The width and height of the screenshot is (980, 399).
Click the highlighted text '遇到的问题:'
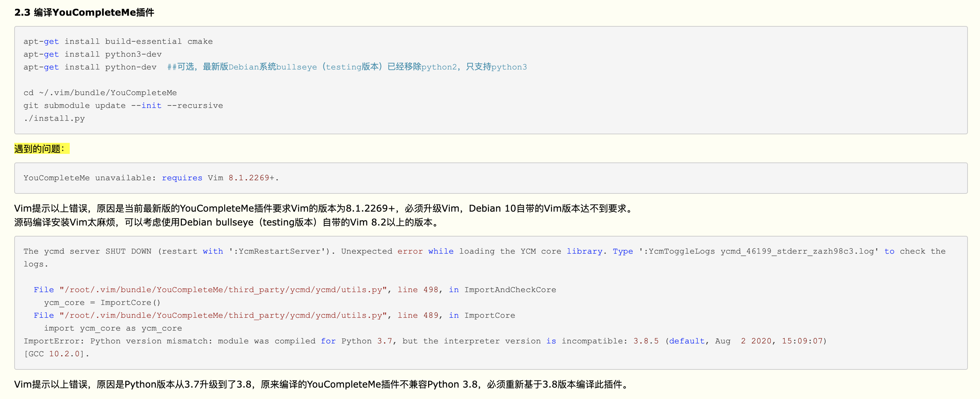tap(42, 149)
